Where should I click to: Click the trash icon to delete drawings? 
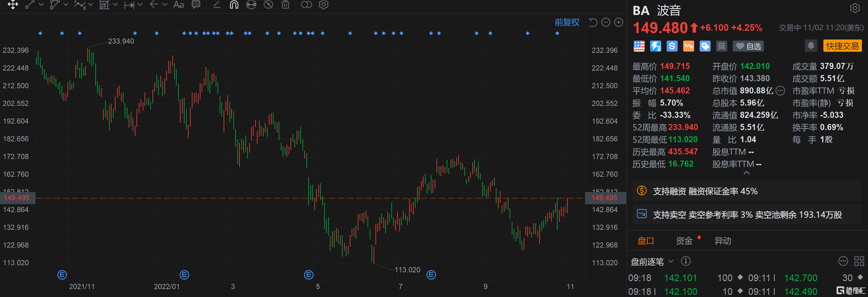click(285, 4)
